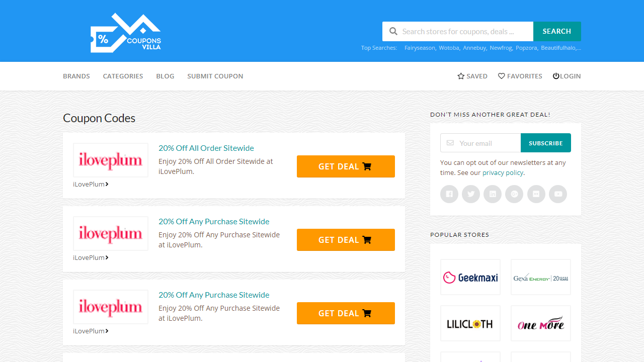Screen dimensions: 644x362
Task: Open the privacy policy link
Action: 503,173
